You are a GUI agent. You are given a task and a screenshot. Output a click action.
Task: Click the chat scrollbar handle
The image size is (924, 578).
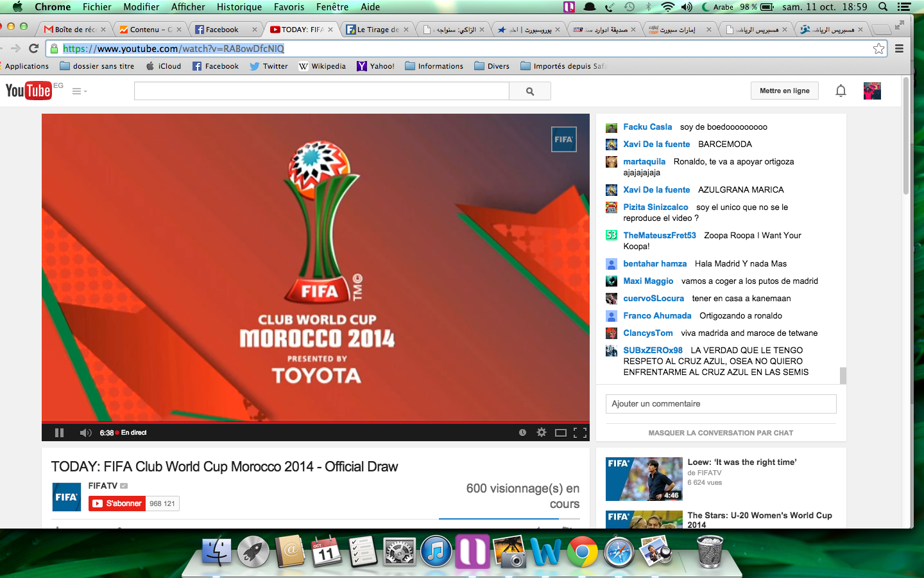click(x=843, y=376)
